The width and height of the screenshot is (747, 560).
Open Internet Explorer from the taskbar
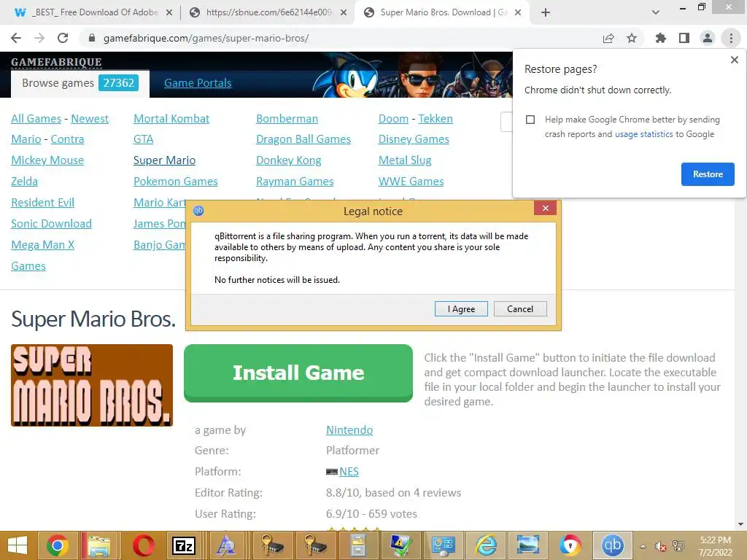coord(486,545)
